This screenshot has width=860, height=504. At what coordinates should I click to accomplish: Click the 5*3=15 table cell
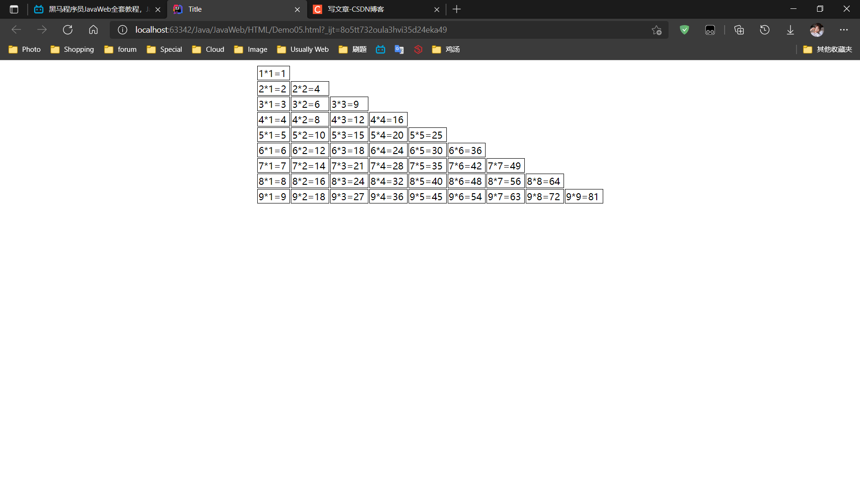tap(349, 135)
